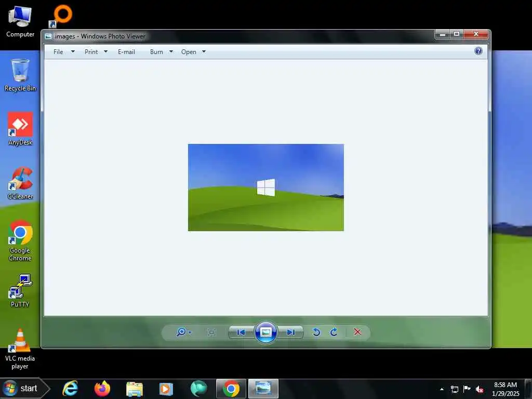532x399 pixels.
Task: Open the File menu
Action: click(x=58, y=52)
